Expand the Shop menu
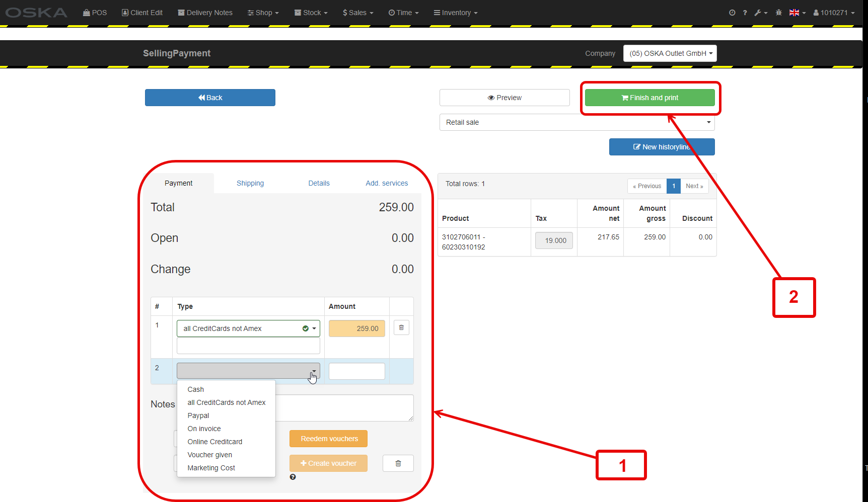Image resolution: width=868 pixels, height=502 pixels. 263,13
